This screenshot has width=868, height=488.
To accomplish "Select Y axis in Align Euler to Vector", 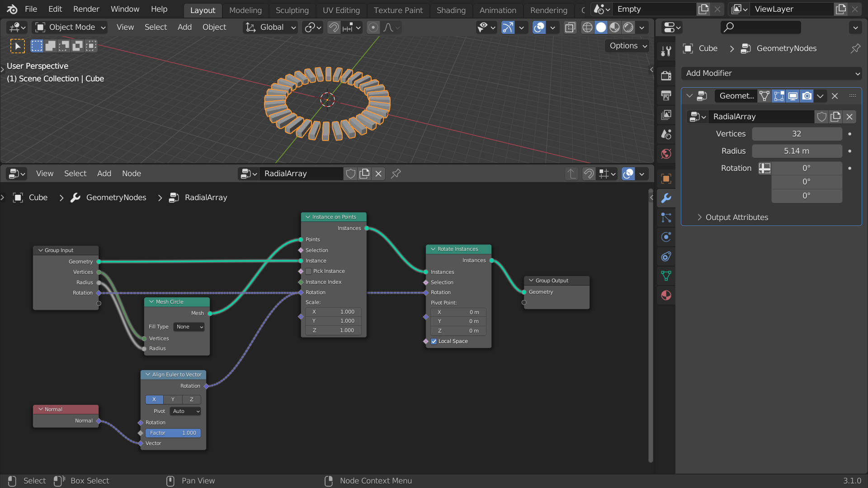I will pos(173,399).
